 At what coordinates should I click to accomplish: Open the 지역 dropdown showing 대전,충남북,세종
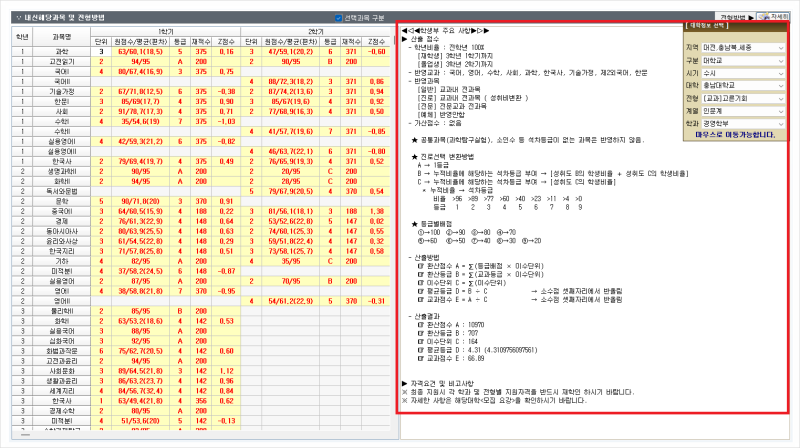coord(742,47)
